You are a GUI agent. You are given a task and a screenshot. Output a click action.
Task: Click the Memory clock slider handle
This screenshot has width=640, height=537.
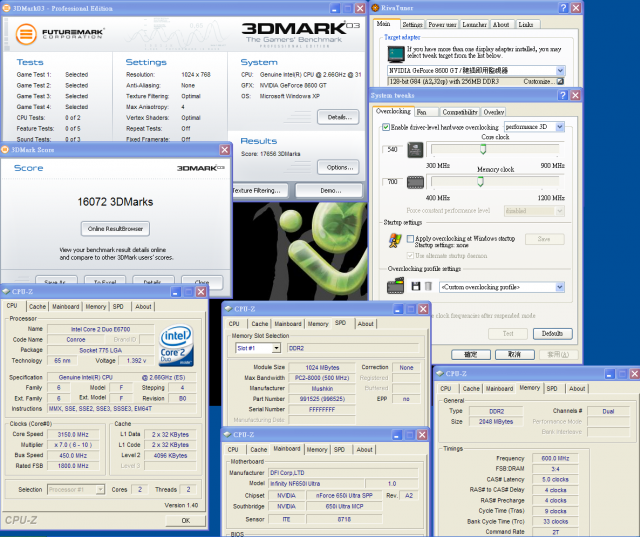click(x=480, y=182)
